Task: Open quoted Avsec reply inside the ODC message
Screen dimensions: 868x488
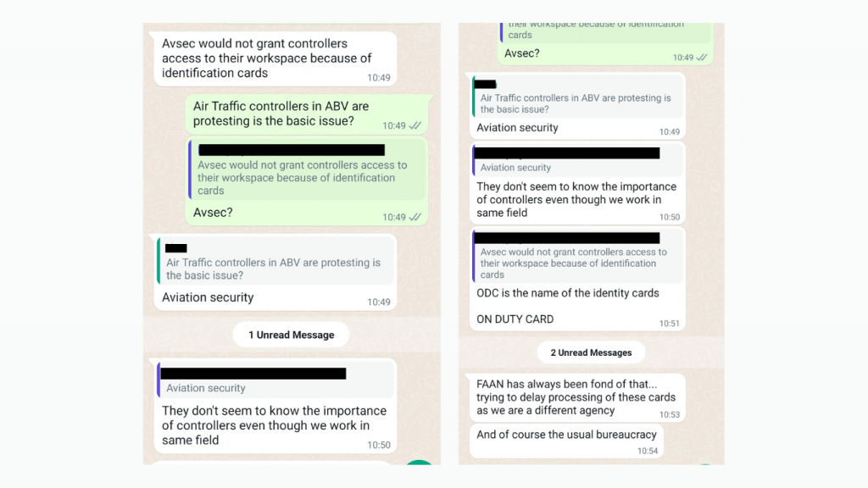Action: 576,263
